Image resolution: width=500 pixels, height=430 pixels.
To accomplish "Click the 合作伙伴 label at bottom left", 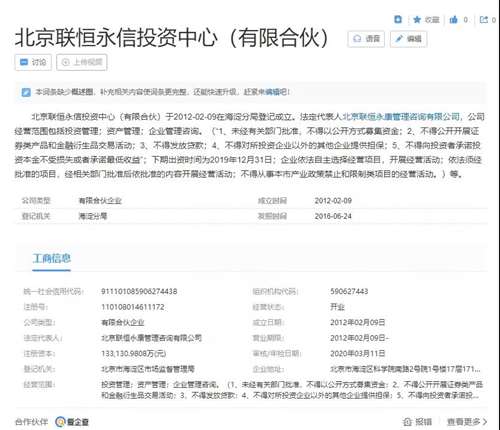I will tap(31, 422).
